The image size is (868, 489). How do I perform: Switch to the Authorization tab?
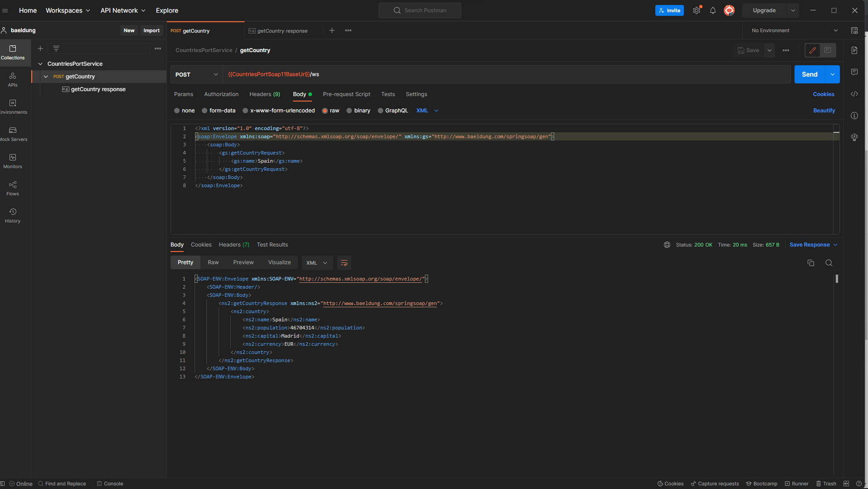(x=221, y=94)
